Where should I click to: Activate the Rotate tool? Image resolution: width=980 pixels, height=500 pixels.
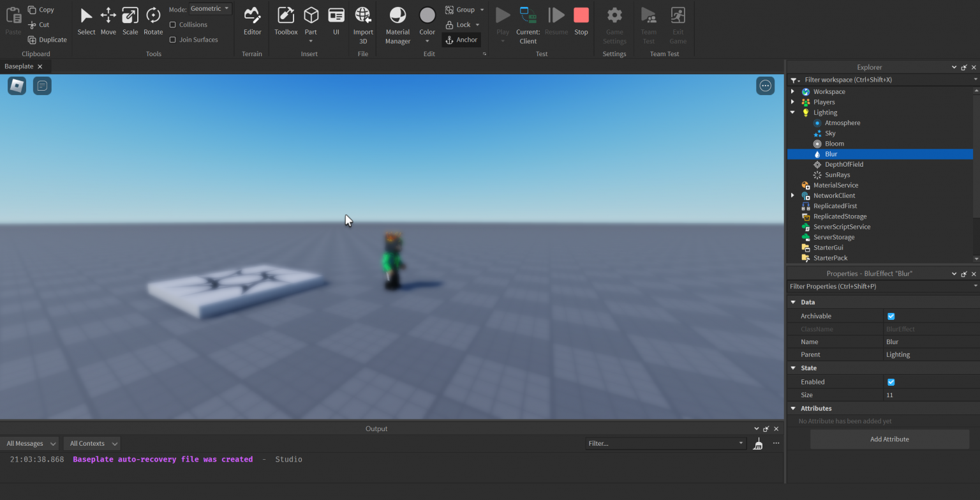(x=153, y=21)
